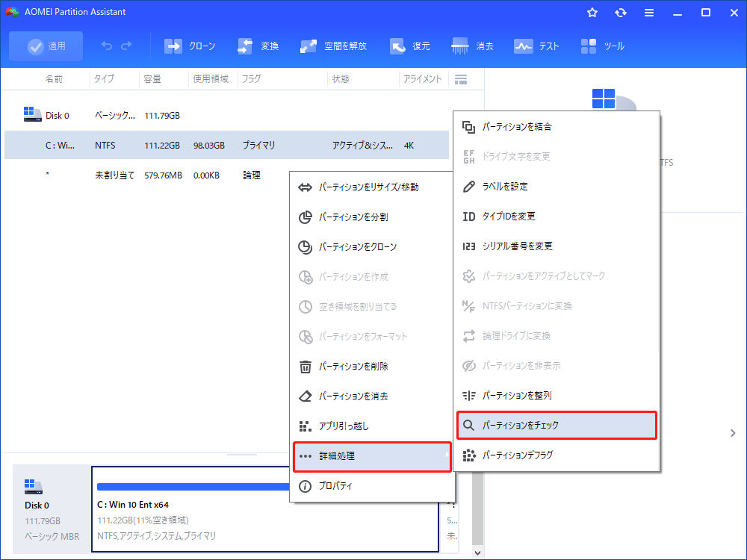Click the trash icon beside パーティションを削除
The height and width of the screenshot is (560, 747).
pos(305,367)
